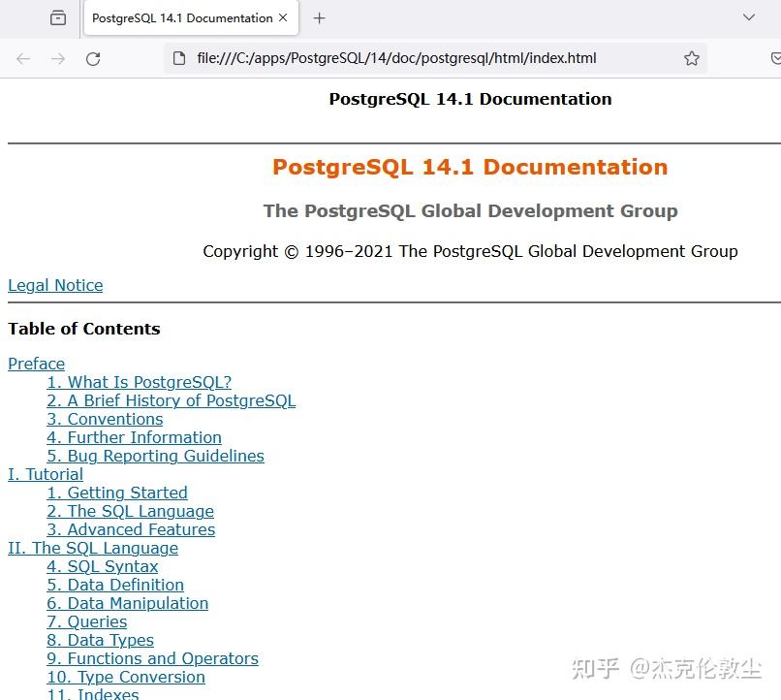781x700 pixels.
Task: Open 10. Type Conversion chapter
Action: pos(126,677)
